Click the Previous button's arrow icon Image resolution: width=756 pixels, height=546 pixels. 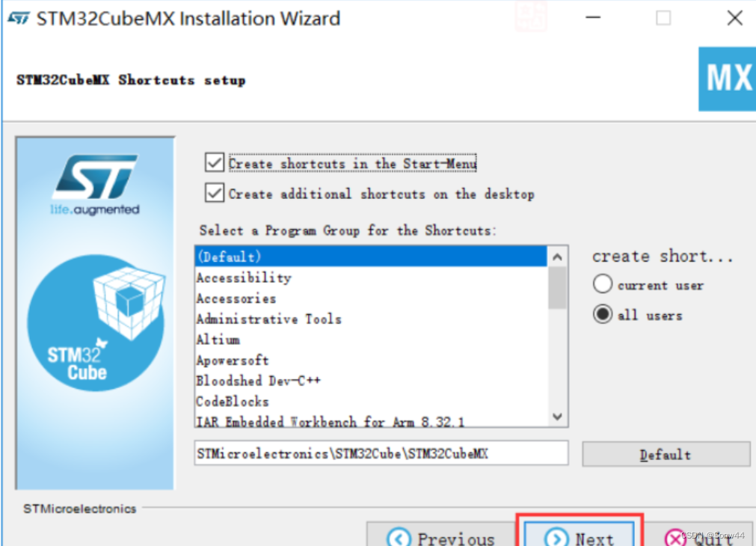[x=399, y=537]
